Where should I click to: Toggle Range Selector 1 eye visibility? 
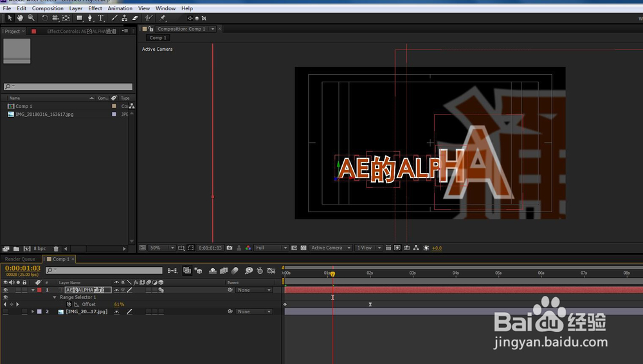tap(5, 297)
